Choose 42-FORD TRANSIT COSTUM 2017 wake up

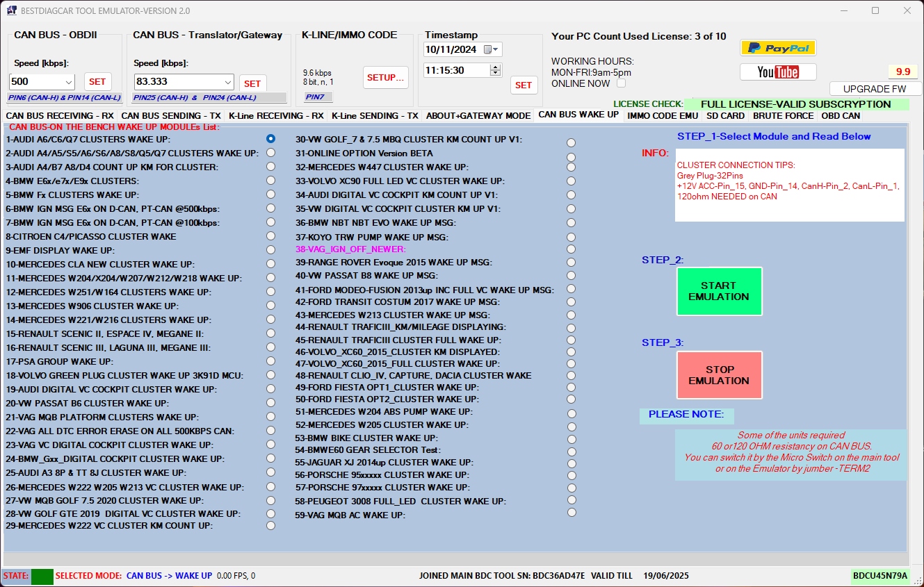tap(572, 302)
